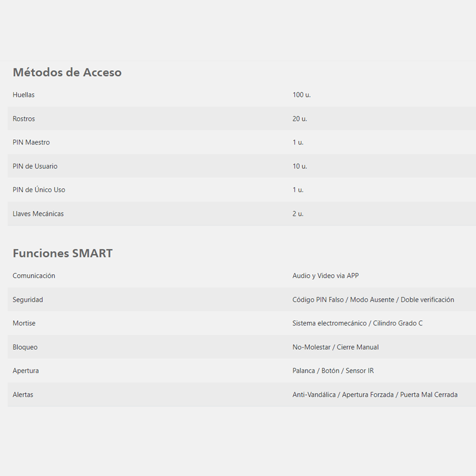476x476 pixels.
Task: Click the "Comunicación" row label
Action: pos(34,276)
